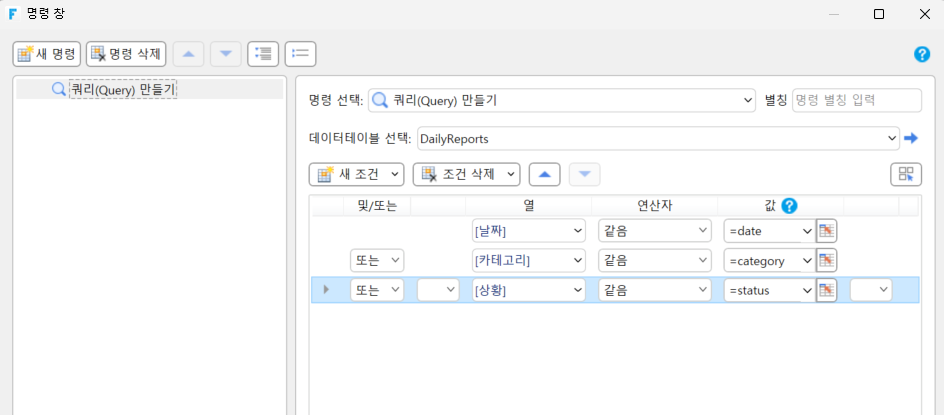Viewport: 944px width, 415px height.
Task: Click the cell picker icon beside =date
Action: pyautogui.click(x=827, y=231)
